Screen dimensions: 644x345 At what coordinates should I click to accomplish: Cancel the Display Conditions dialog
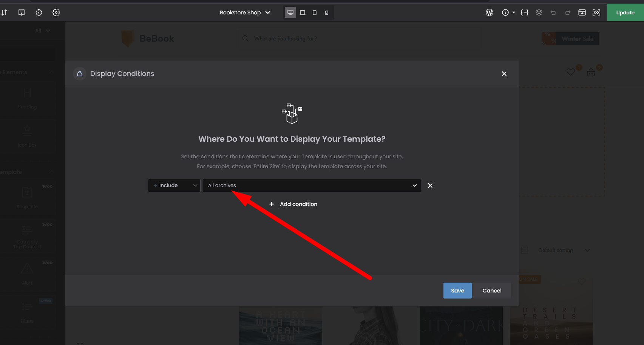492,291
